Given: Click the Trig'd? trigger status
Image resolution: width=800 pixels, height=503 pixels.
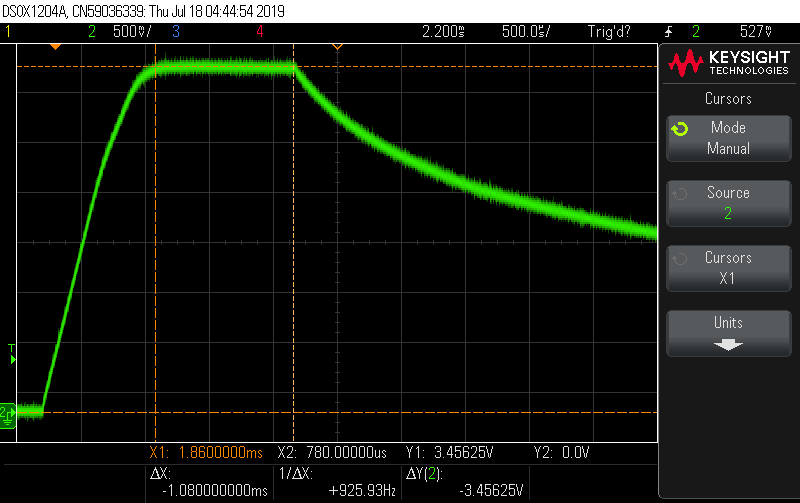Looking at the screenshot, I should click(609, 32).
